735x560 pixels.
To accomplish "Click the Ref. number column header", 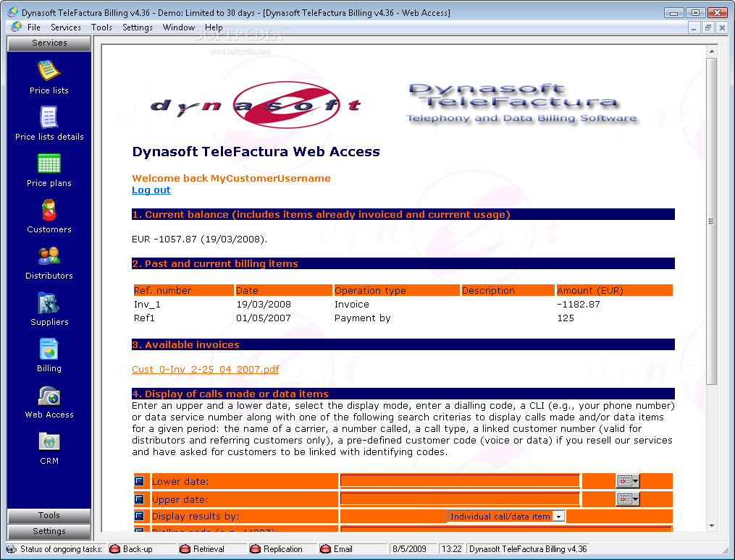I will (183, 290).
